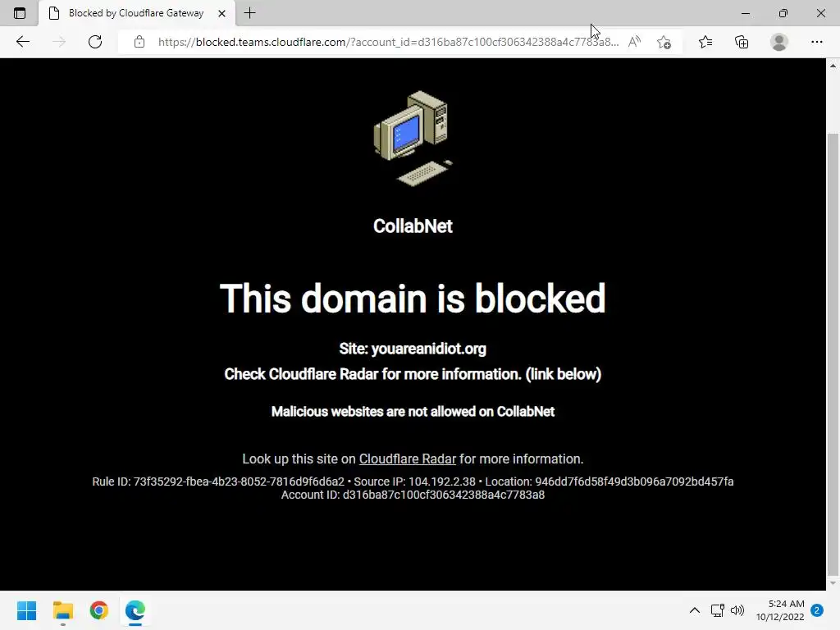Open the volume control in tray
This screenshot has width=840, height=630.
(737, 610)
